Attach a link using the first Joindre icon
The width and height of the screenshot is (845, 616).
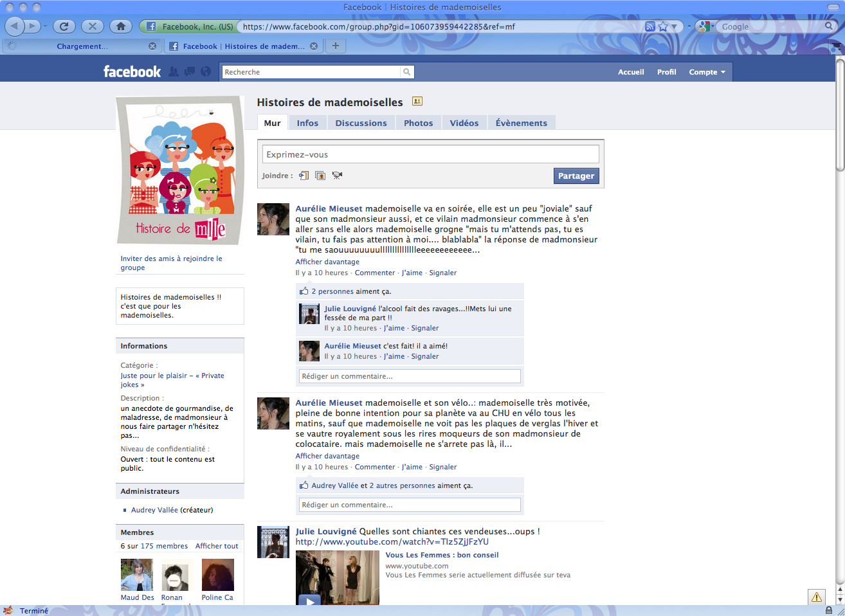(x=304, y=176)
